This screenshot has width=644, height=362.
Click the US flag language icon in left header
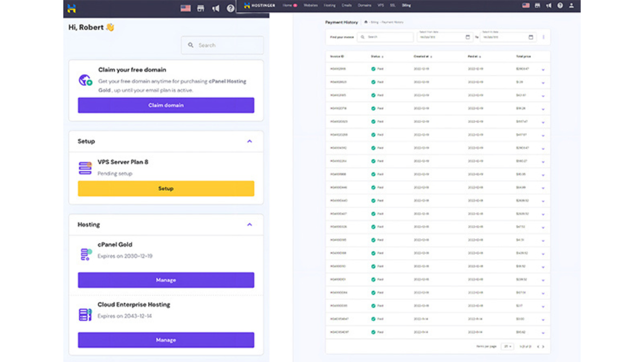point(185,8)
